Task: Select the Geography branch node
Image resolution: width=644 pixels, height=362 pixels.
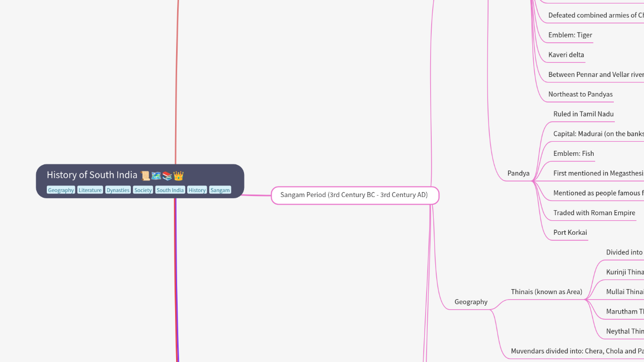Action: point(471,302)
